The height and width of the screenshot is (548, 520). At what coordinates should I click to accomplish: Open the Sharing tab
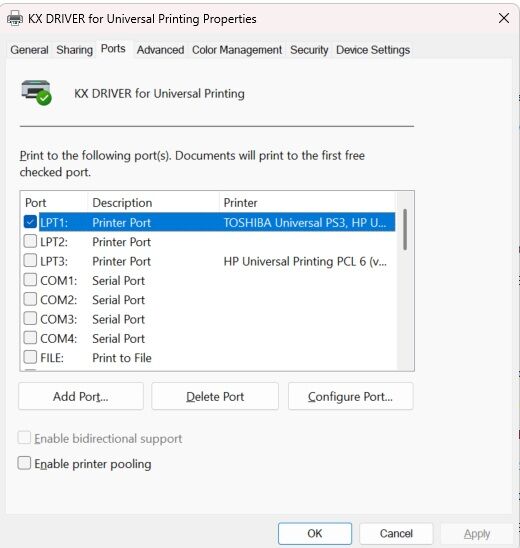tap(74, 50)
